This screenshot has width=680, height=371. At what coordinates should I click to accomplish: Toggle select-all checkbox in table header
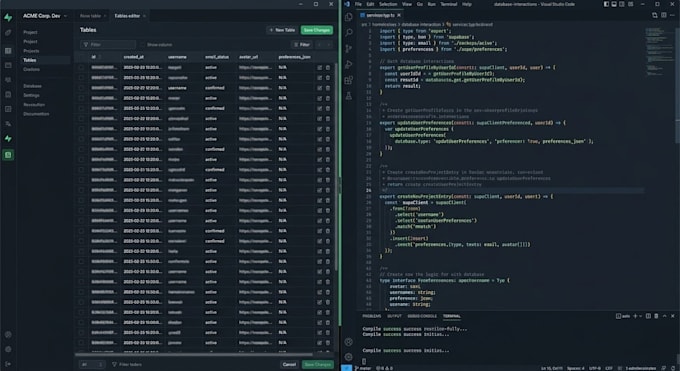coord(81,57)
